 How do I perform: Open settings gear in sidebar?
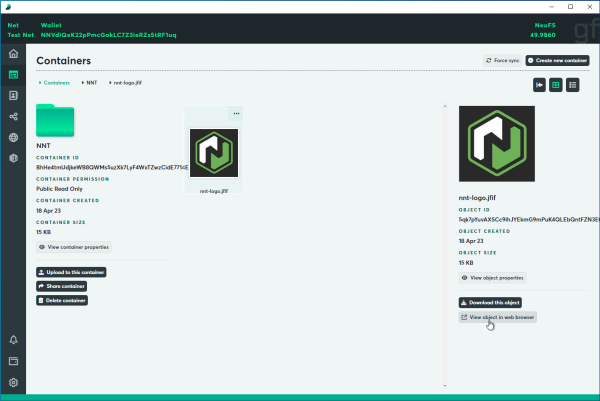click(x=14, y=382)
